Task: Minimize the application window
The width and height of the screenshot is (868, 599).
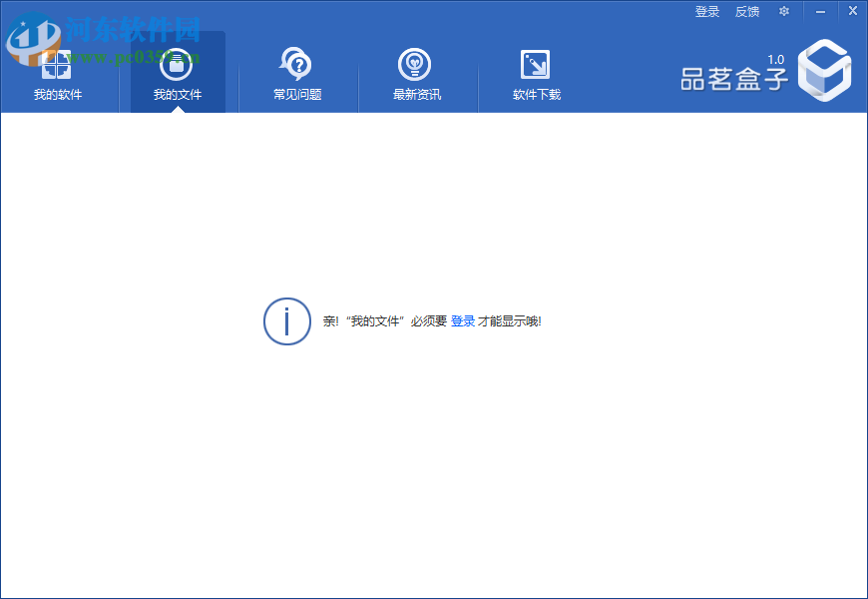Action: 820,11
